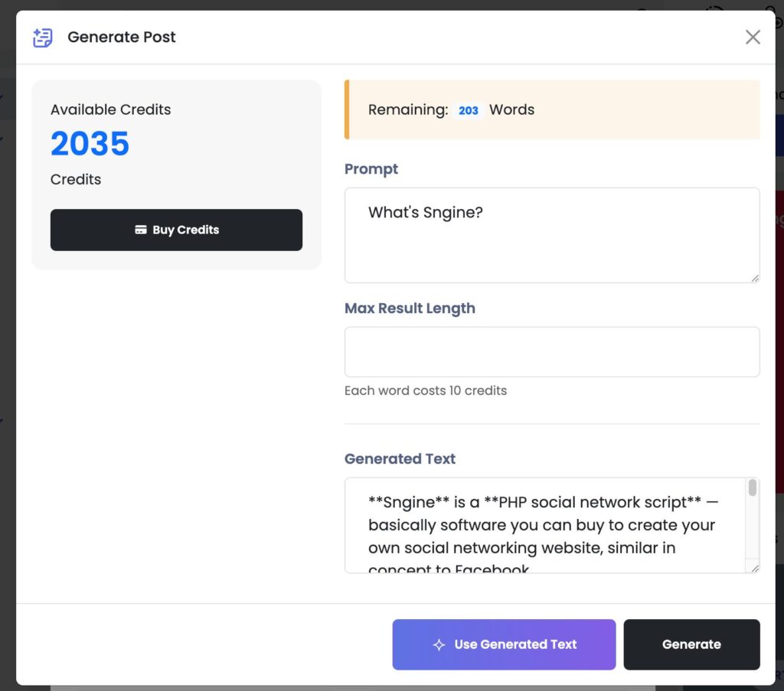Click the Generated Text resize handle
The width and height of the screenshot is (784, 691).
(755, 568)
